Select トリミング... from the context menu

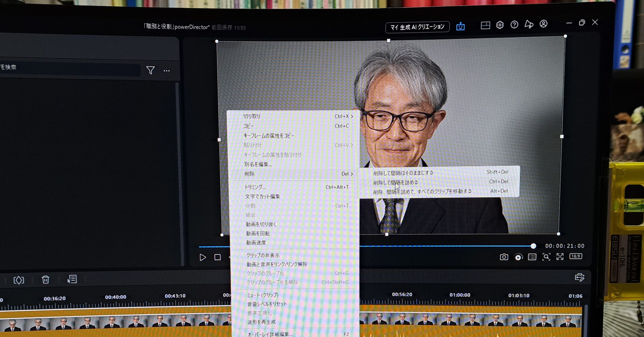[255, 187]
